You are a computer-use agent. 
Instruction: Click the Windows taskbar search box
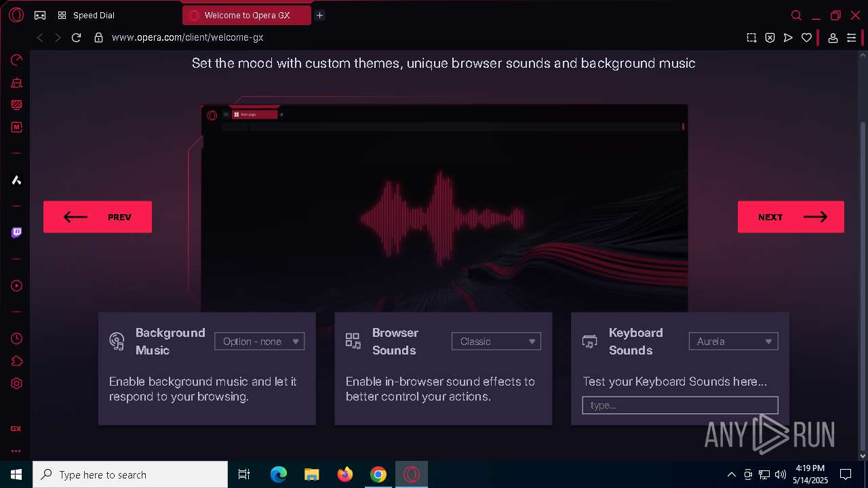point(130,474)
